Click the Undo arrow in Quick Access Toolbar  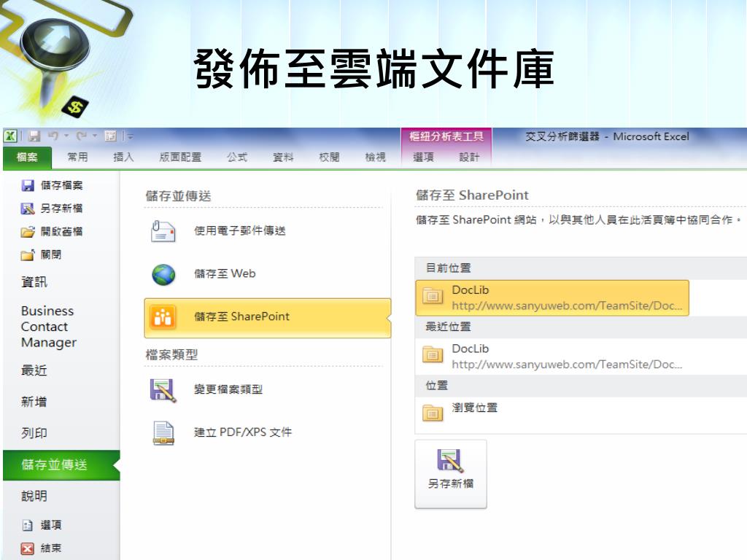tap(53, 136)
